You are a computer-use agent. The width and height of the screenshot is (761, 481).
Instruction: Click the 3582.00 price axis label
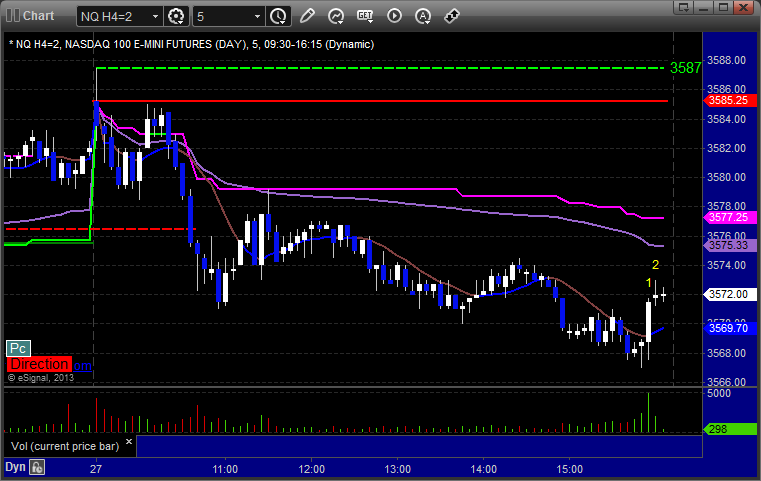(x=727, y=148)
